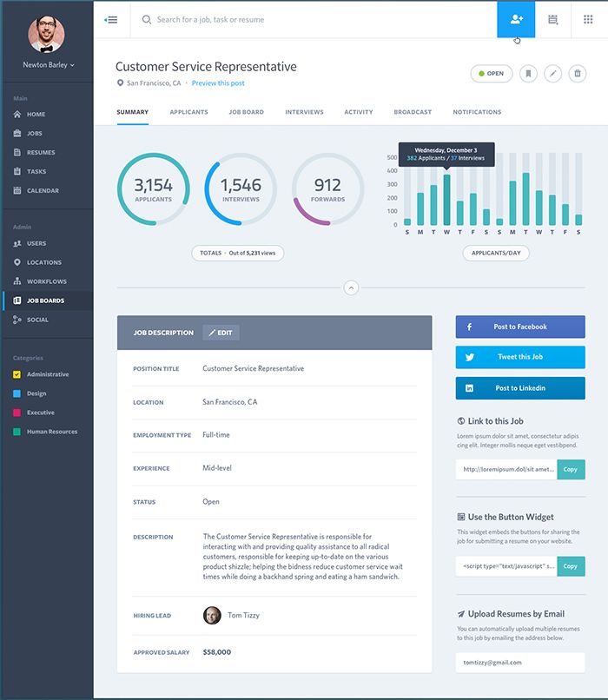Collapse the summary section with chevron button

tap(351, 287)
